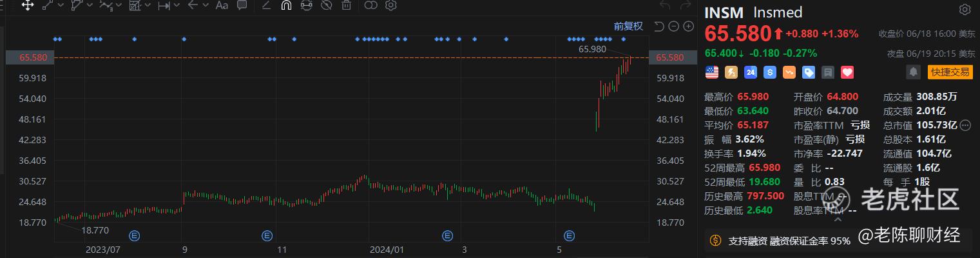Expand the projection tool options
980x258 pixels.
[x=148, y=5]
